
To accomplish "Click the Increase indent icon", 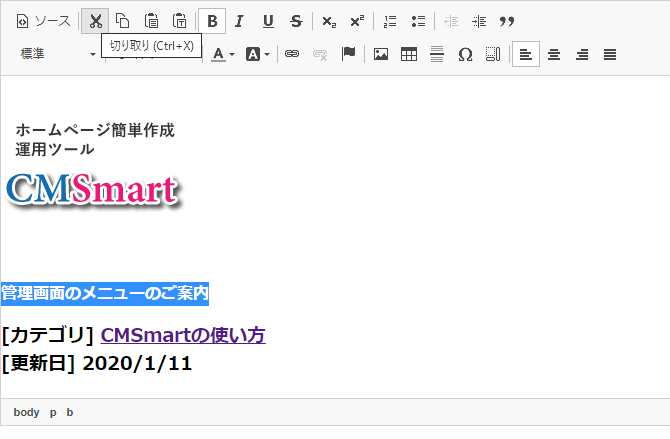I will [x=479, y=21].
